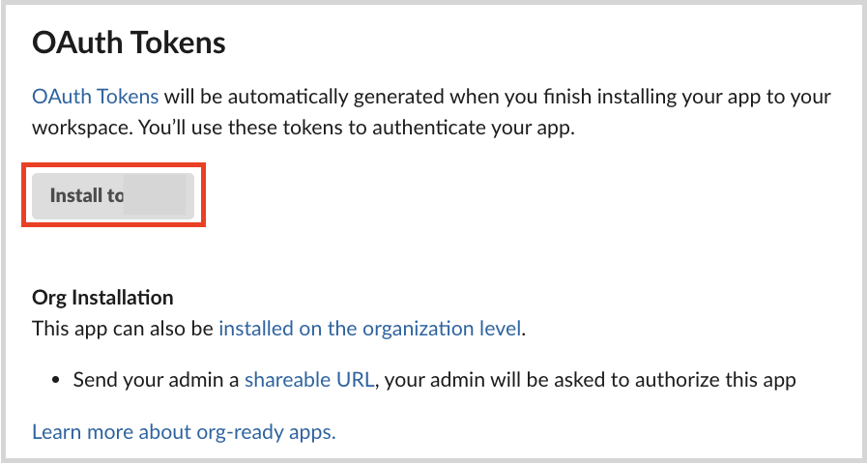Click the 'Install to' label text
Image resolution: width=868 pixels, height=464 pixels.
[x=86, y=195]
